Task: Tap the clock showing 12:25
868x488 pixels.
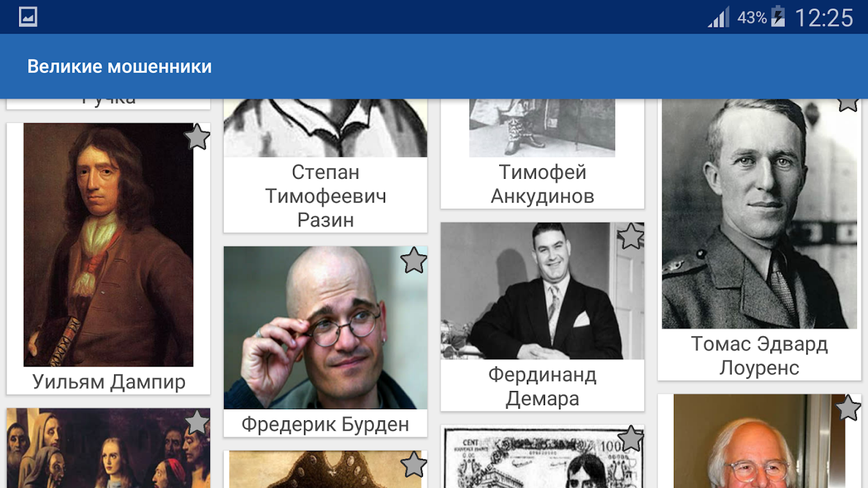Action: click(824, 17)
